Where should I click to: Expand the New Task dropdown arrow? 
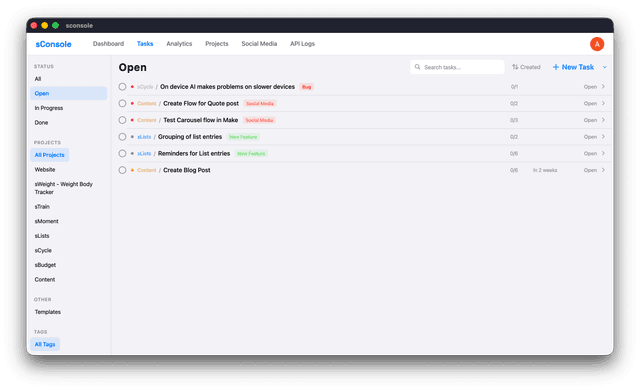(604, 67)
